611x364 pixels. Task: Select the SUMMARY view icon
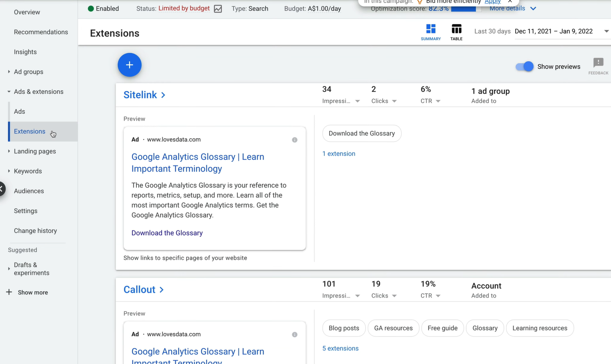[x=431, y=32]
